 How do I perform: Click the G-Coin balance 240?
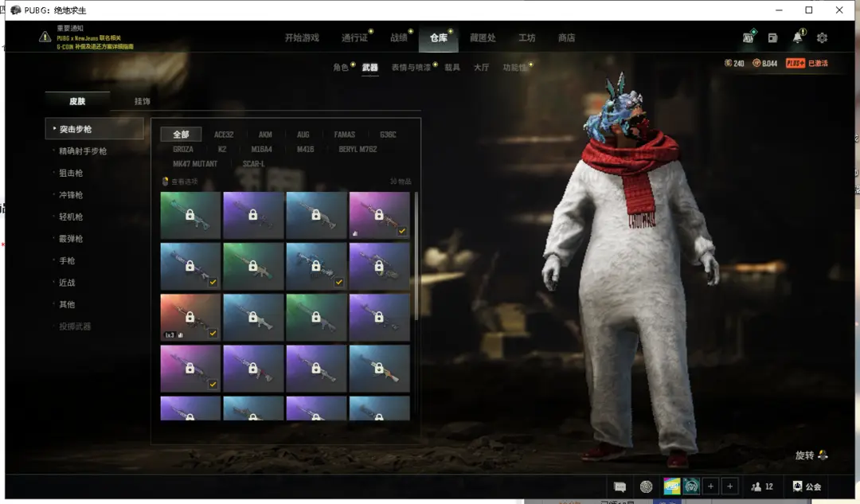734,63
